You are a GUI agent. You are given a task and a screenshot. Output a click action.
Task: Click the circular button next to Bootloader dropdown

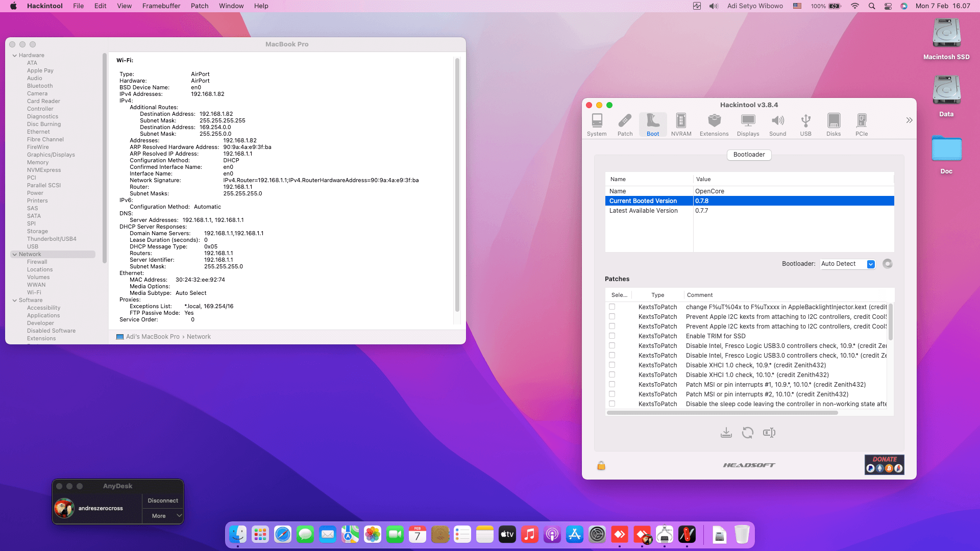click(888, 264)
